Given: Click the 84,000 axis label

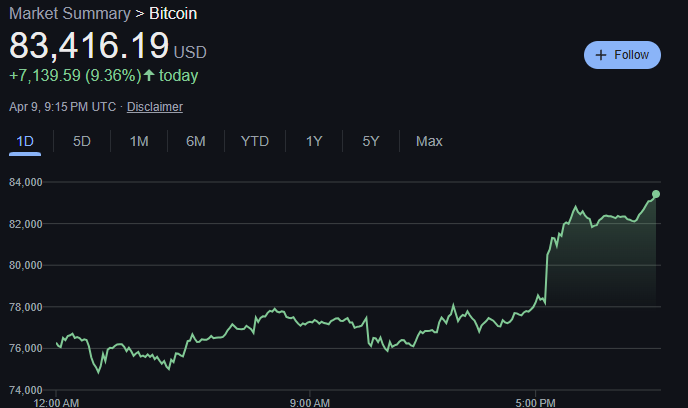Looking at the screenshot, I should coord(26,182).
